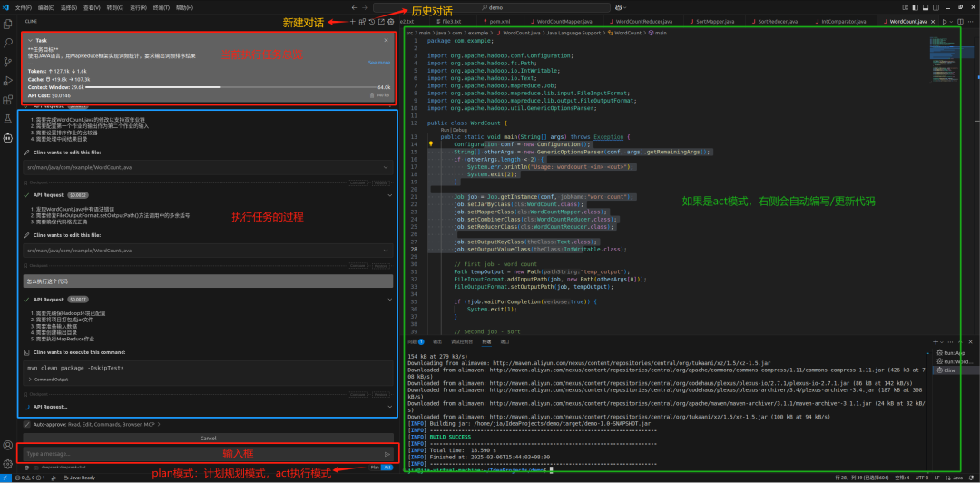Open remote window indicator in status bar
Screen dimensions: 980x483
pyautogui.click(x=6, y=478)
